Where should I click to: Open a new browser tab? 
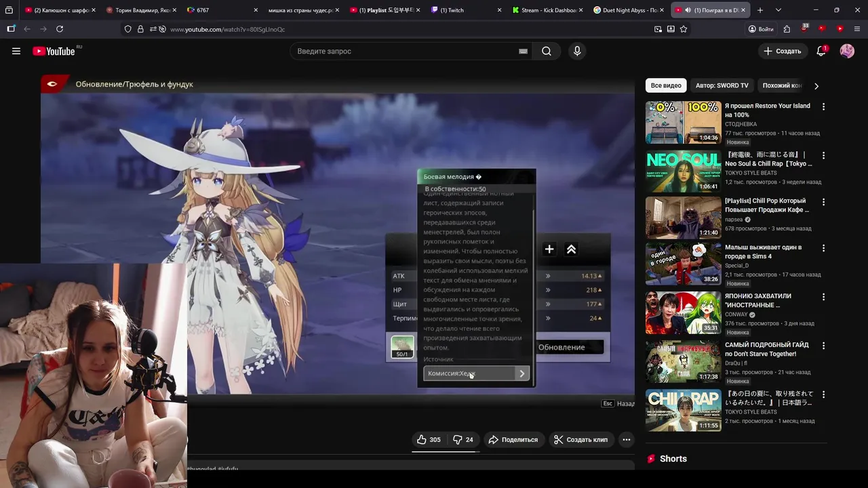[760, 10]
